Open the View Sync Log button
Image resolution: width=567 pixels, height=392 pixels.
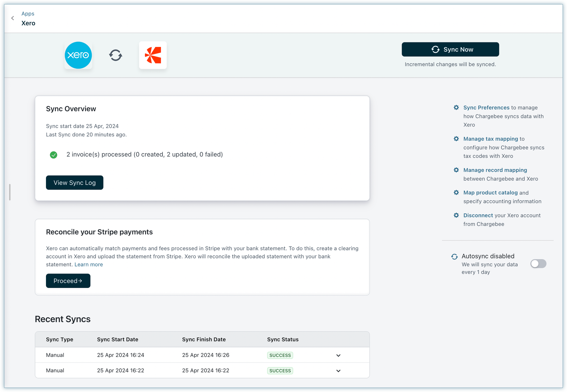(x=74, y=182)
